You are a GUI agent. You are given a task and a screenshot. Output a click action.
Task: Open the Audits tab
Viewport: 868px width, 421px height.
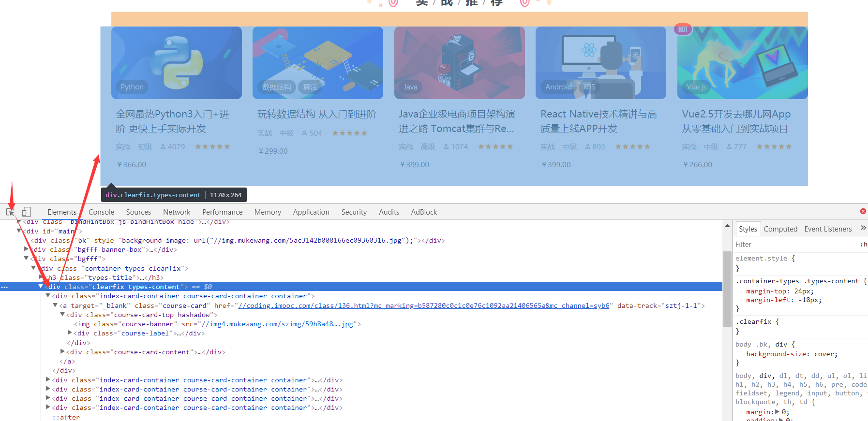tap(389, 212)
